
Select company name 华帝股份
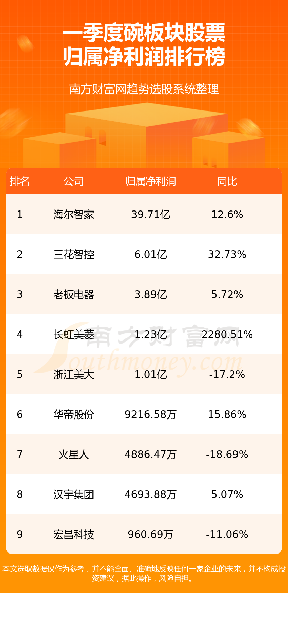(74, 415)
